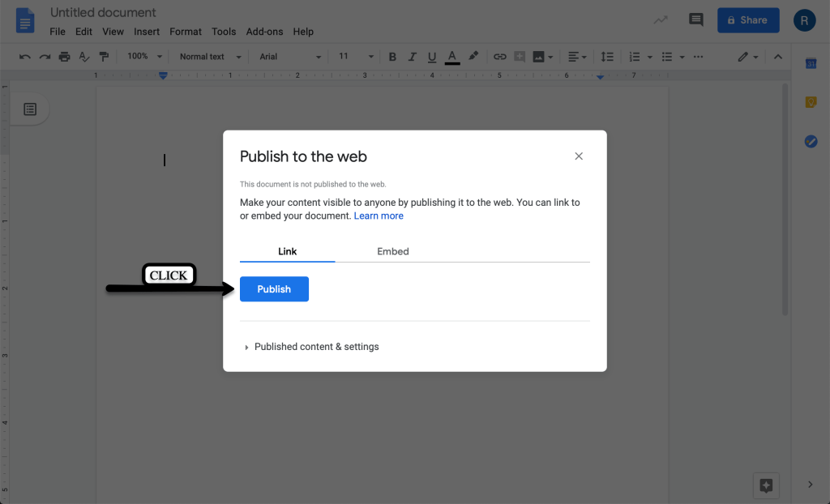The height and width of the screenshot is (504, 830).
Task: Toggle Bold formatting
Action: coord(392,57)
